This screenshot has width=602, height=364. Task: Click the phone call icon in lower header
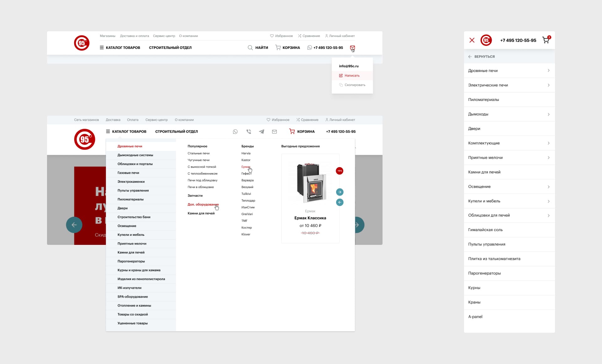[x=249, y=132]
